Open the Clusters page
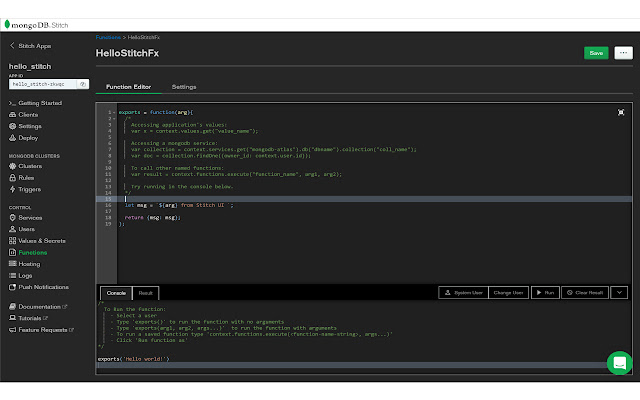This screenshot has width=640, height=400. (x=25, y=166)
